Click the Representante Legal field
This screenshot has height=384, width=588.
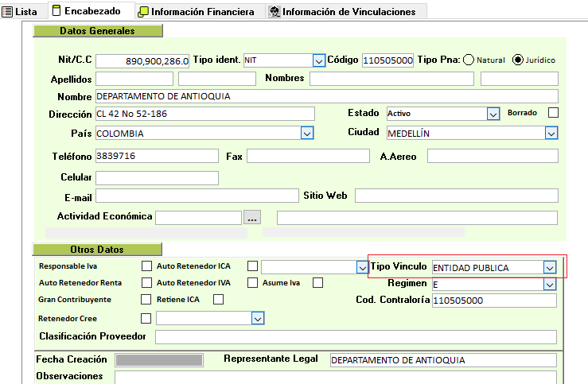442,360
